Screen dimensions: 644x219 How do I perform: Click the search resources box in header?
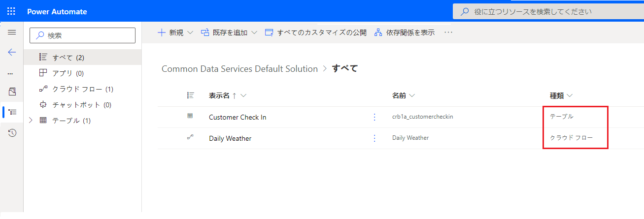point(548,11)
